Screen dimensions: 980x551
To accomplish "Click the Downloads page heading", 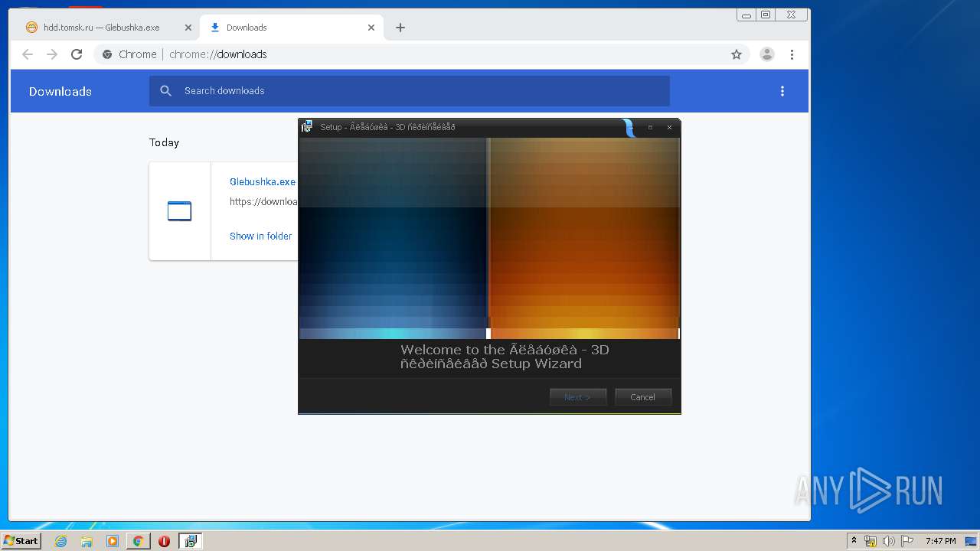I will (x=60, y=92).
